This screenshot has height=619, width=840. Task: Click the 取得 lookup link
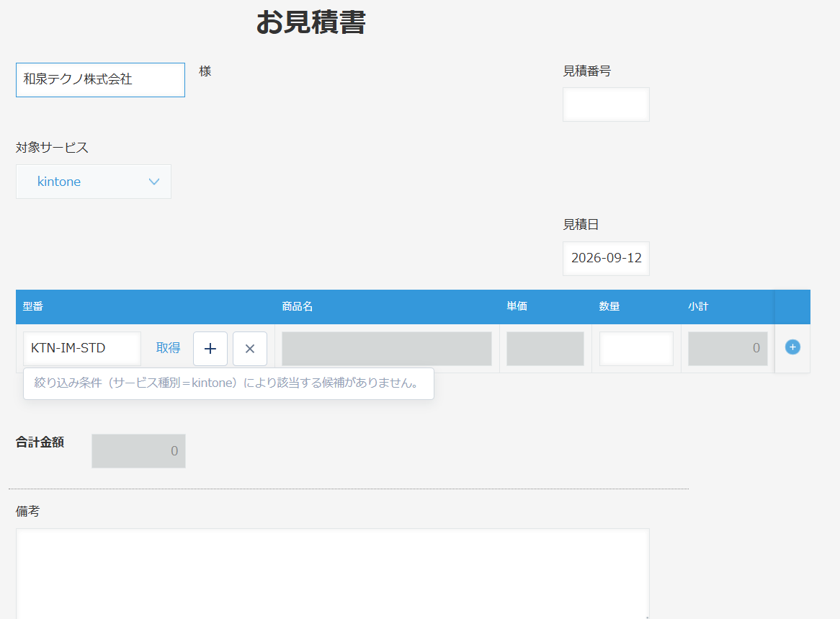pos(168,348)
